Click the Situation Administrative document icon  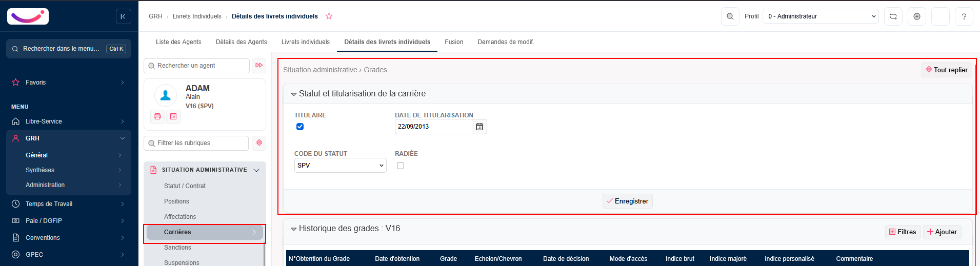click(x=153, y=170)
